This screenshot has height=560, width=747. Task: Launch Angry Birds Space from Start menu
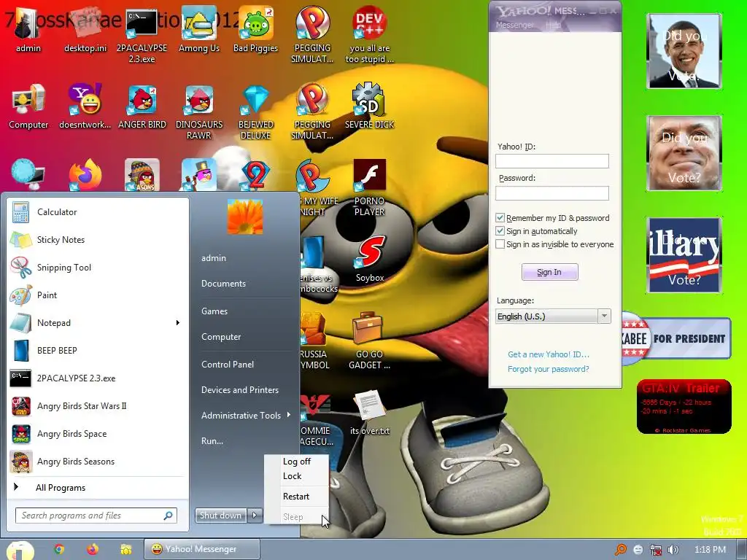click(x=97, y=434)
